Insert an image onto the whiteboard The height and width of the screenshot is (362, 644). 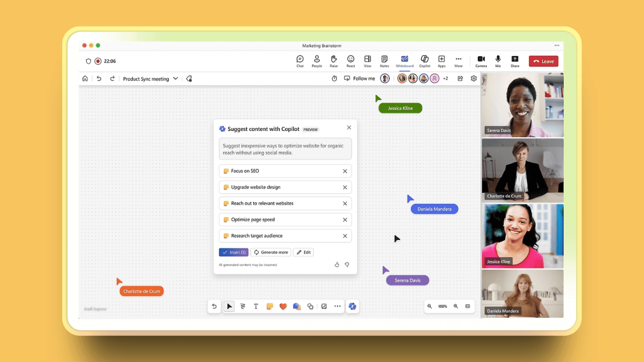point(324,306)
